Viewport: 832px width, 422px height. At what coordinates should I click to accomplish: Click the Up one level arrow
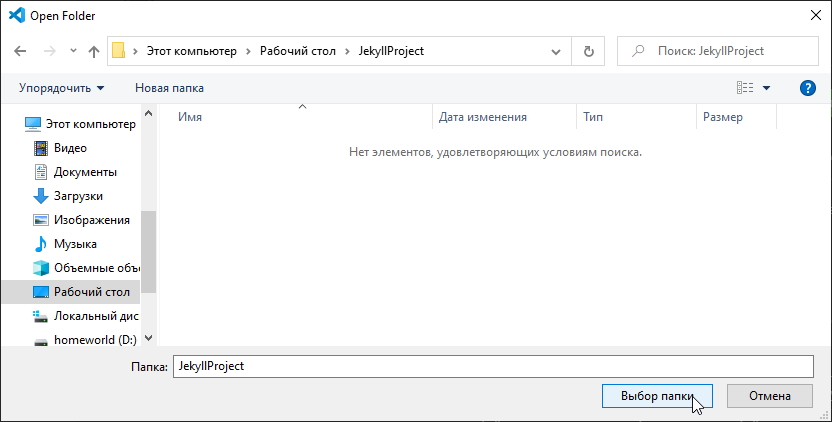(x=94, y=51)
